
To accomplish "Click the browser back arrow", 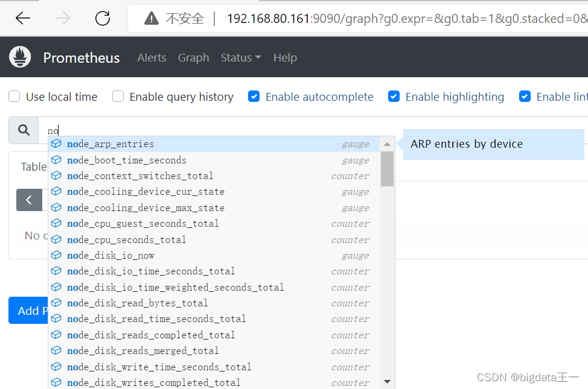I will point(23,18).
